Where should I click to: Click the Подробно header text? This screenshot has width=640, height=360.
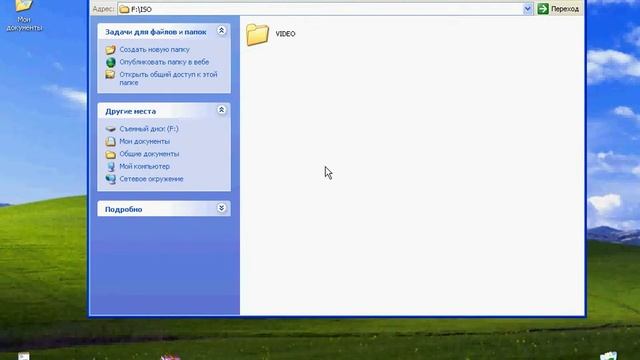click(123, 209)
